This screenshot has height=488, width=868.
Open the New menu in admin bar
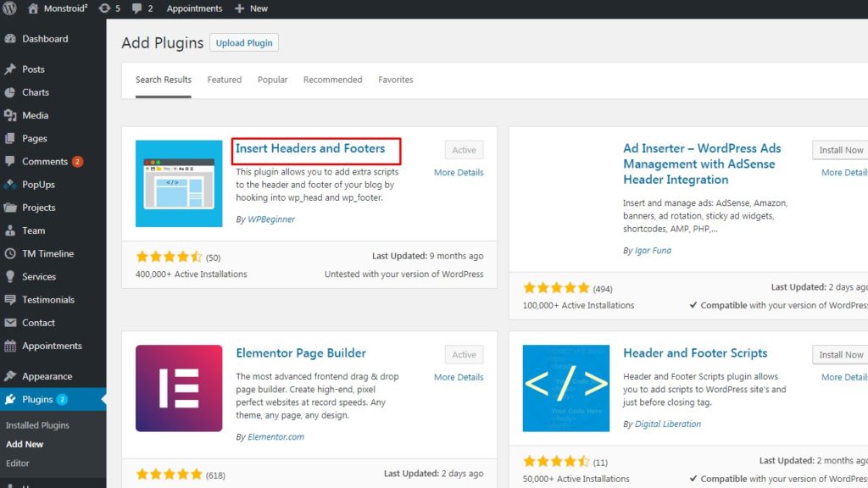(251, 8)
